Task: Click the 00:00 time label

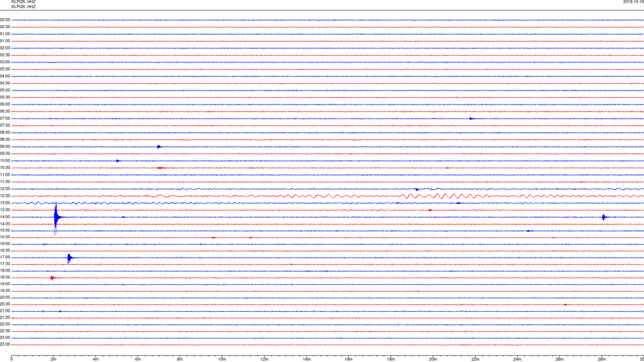Action: pos(5,19)
